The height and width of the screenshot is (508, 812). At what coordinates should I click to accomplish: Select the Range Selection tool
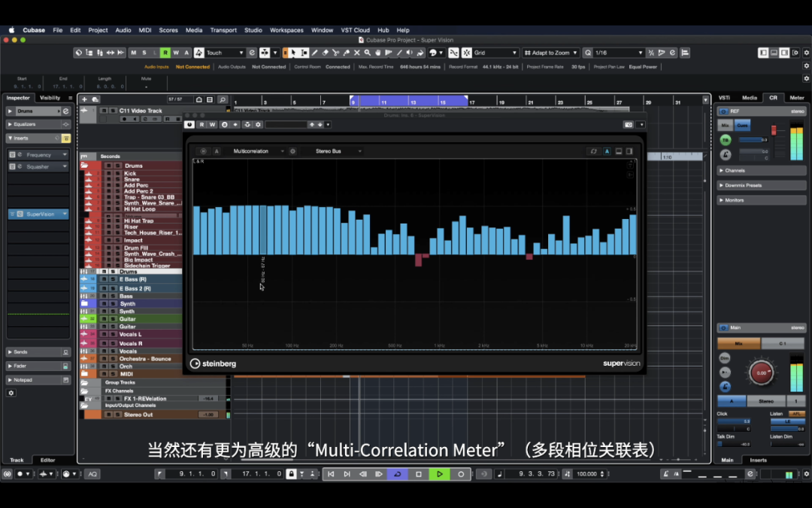pos(304,53)
